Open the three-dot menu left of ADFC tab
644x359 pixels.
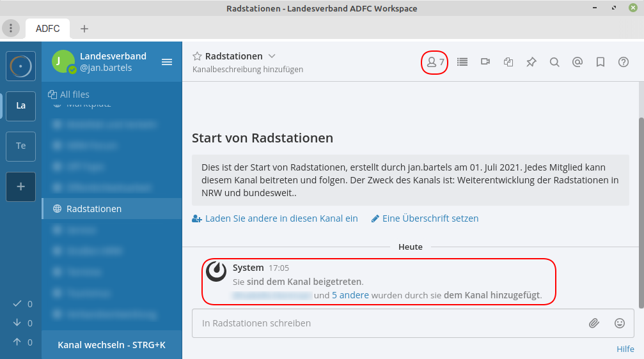(x=11, y=28)
